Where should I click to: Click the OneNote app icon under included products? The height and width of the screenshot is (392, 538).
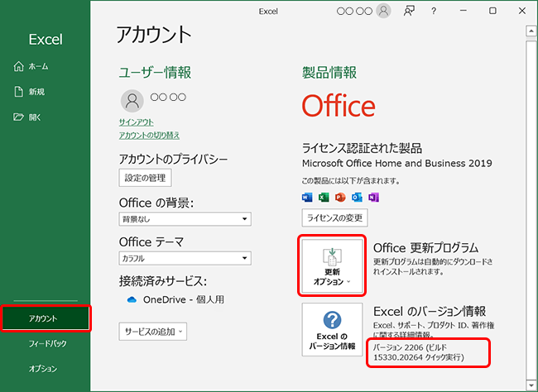coord(373,198)
